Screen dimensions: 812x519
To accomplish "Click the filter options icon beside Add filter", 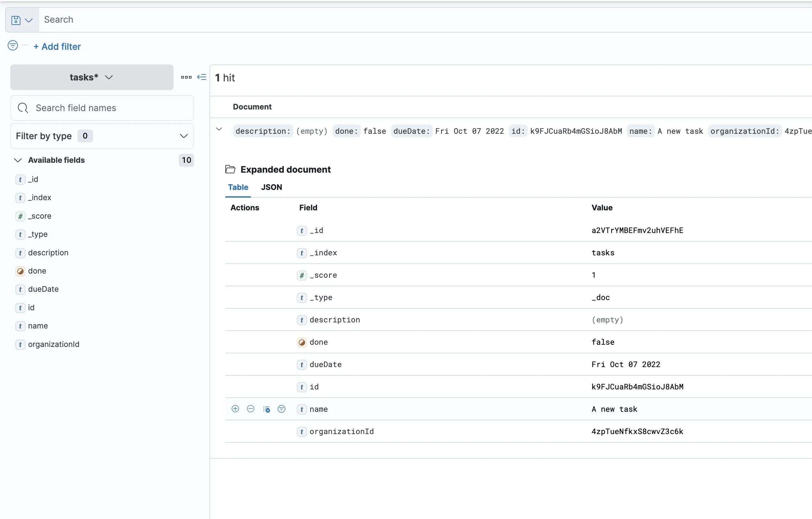I will pos(13,45).
